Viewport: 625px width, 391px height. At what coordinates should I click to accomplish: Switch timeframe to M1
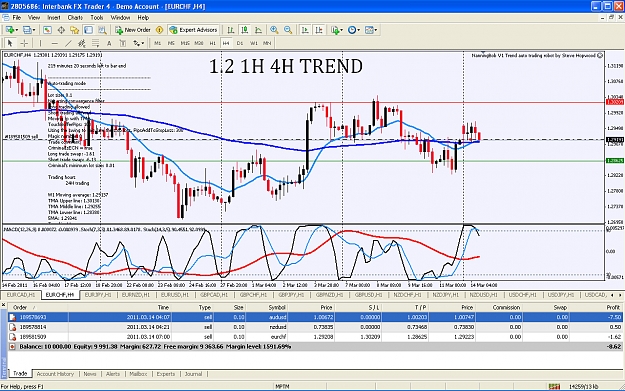[x=158, y=43]
